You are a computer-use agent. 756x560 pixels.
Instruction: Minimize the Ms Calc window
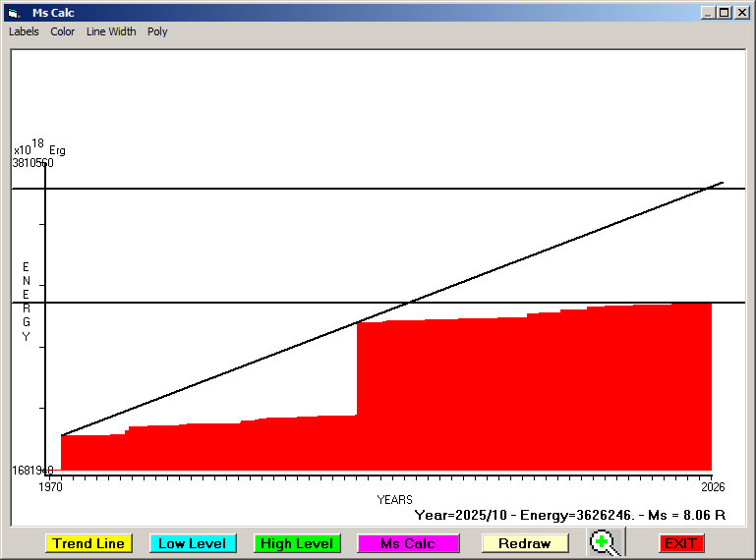click(708, 13)
